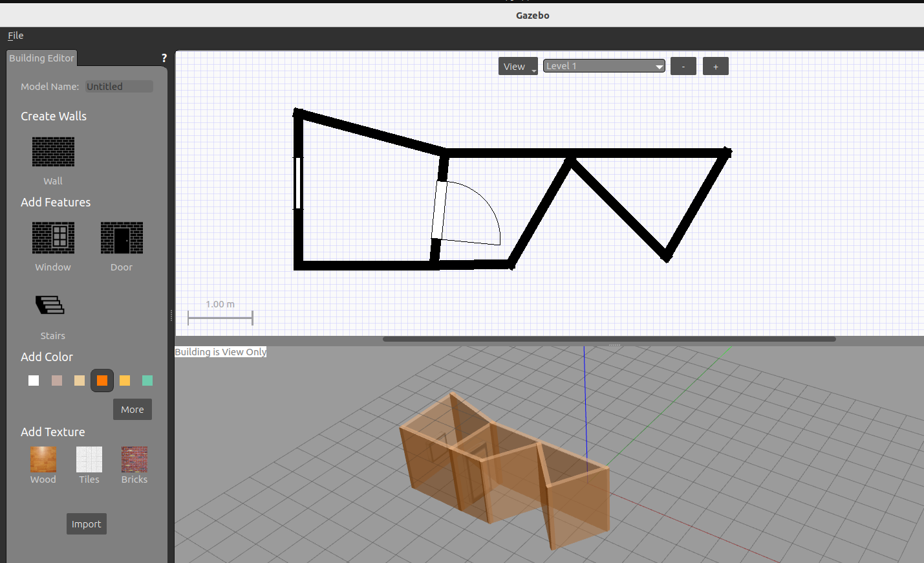Open the More colors dialog
This screenshot has width=924, height=563.
pos(133,410)
